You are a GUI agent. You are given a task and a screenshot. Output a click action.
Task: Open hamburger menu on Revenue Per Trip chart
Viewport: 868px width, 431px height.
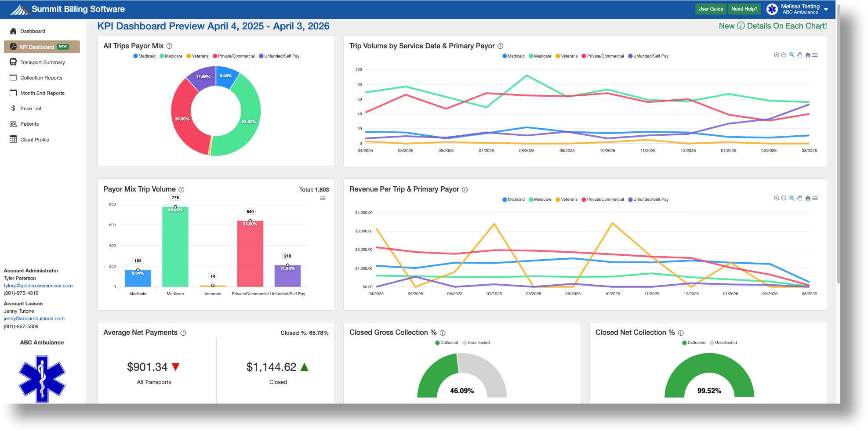tap(816, 198)
